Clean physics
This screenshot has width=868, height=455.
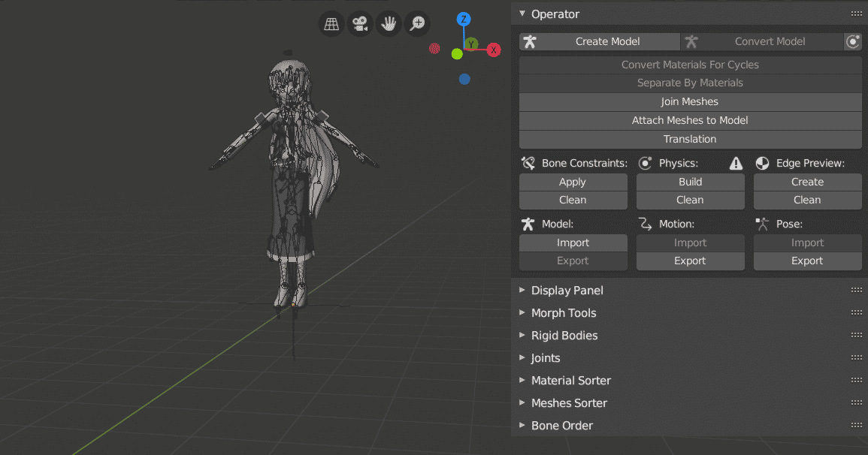point(691,200)
